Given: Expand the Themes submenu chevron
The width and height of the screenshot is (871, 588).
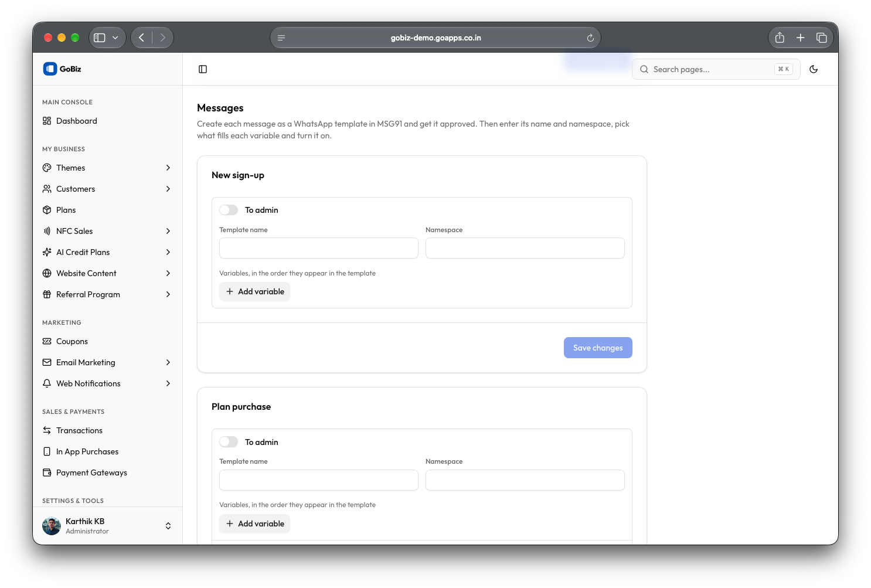Looking at the screenshot, I should 168,168.
